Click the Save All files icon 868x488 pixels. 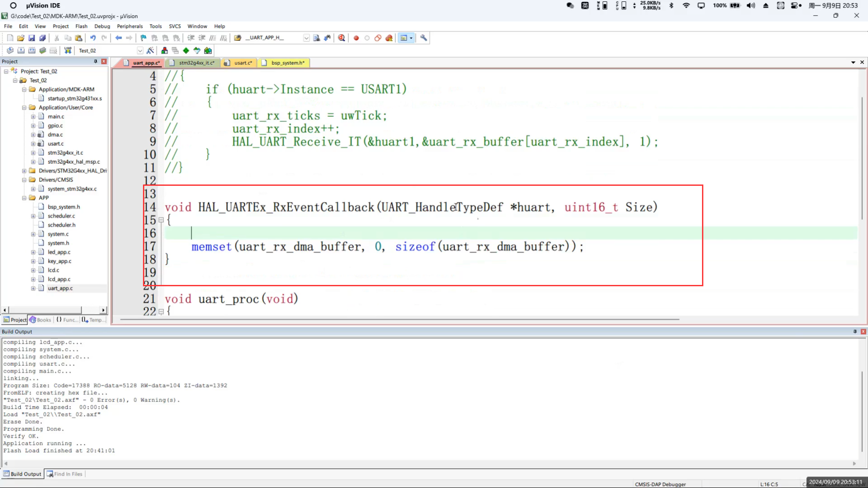(x=42, y=38)
